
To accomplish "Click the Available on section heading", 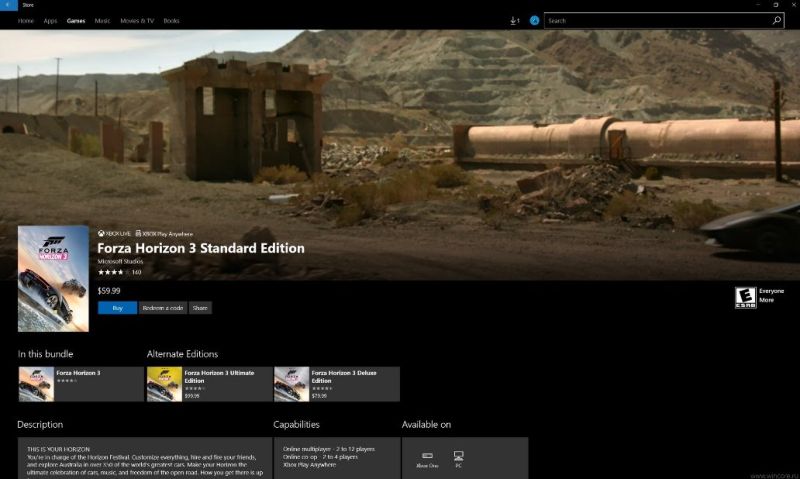I will point(427,424).
